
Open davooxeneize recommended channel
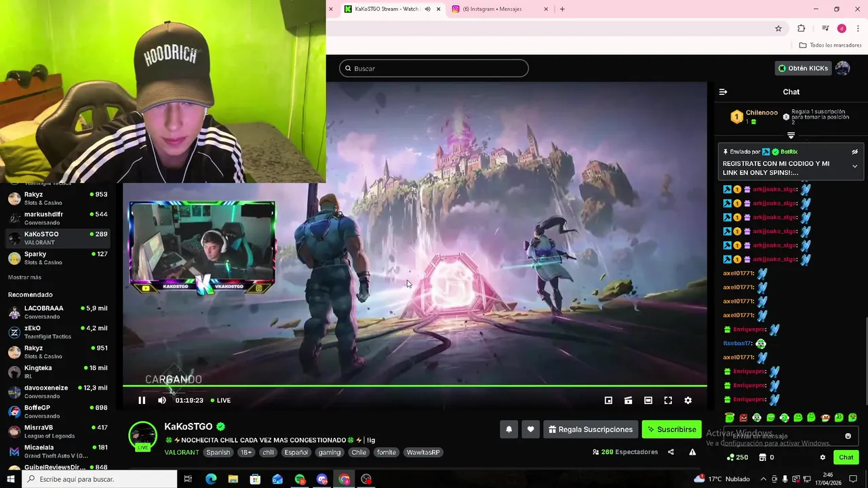coord(58,392)
